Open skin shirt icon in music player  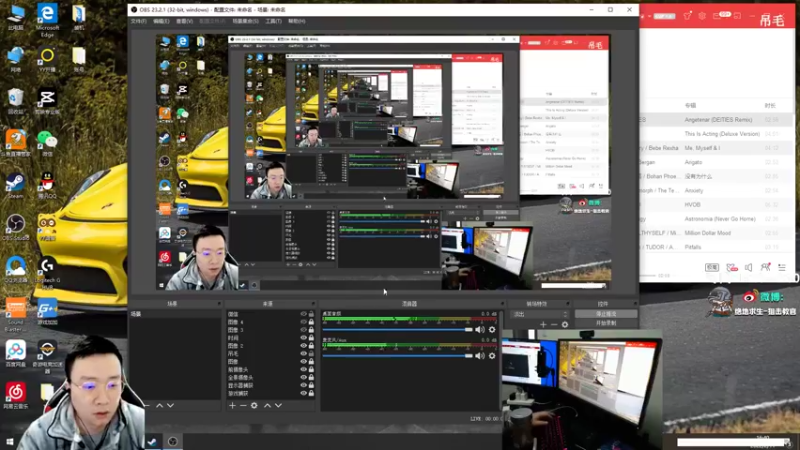[x=687, y=16]
